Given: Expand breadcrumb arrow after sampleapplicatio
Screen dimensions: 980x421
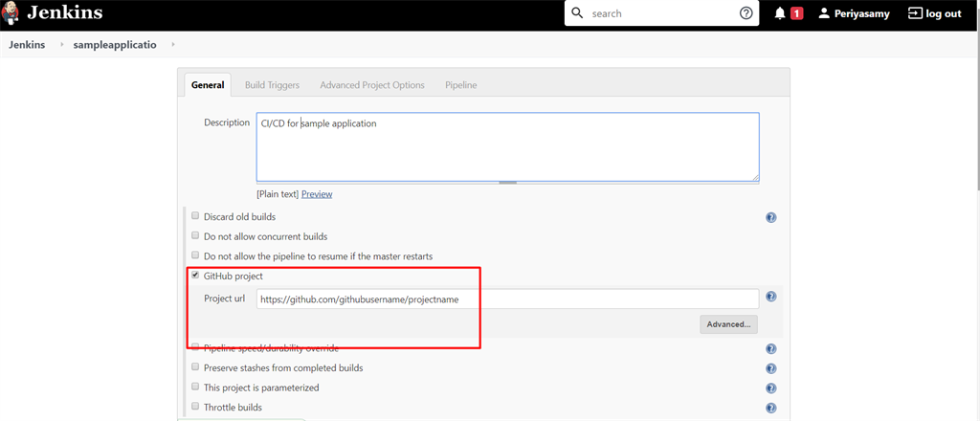Looking at the screenshot, I should 172,45.
